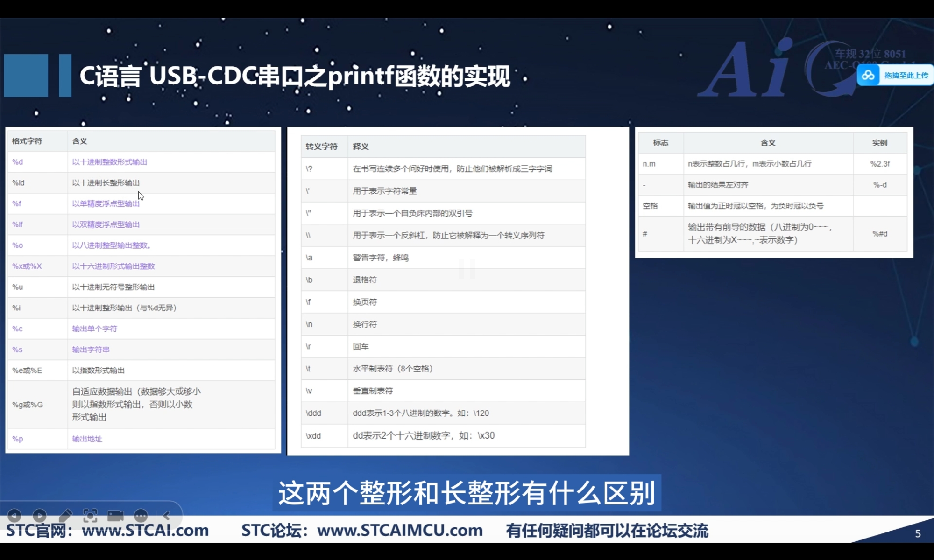
Task: Click the %2.3f example cell
Action: click(x=880, y=164)
